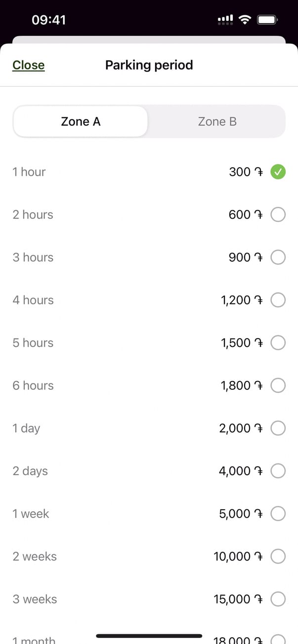This screenshot has height=644, width=298.
Task: Tap the battery icon in status bar
Action: tap(267, 20)
